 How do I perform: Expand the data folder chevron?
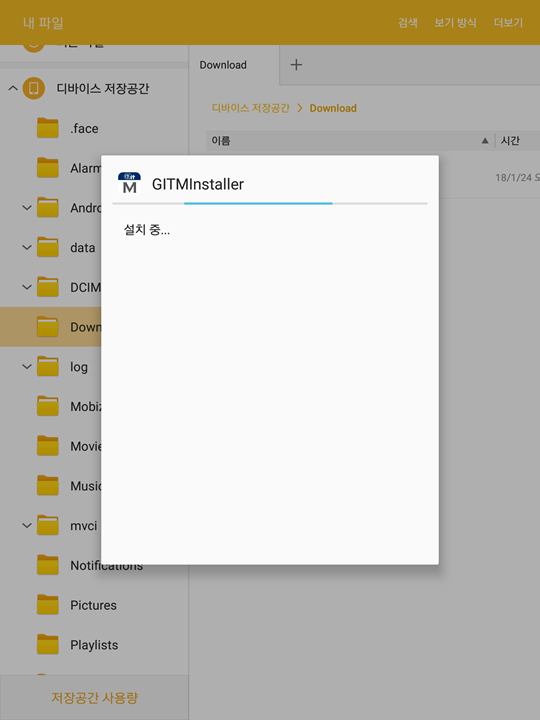(x=27, y=247)
